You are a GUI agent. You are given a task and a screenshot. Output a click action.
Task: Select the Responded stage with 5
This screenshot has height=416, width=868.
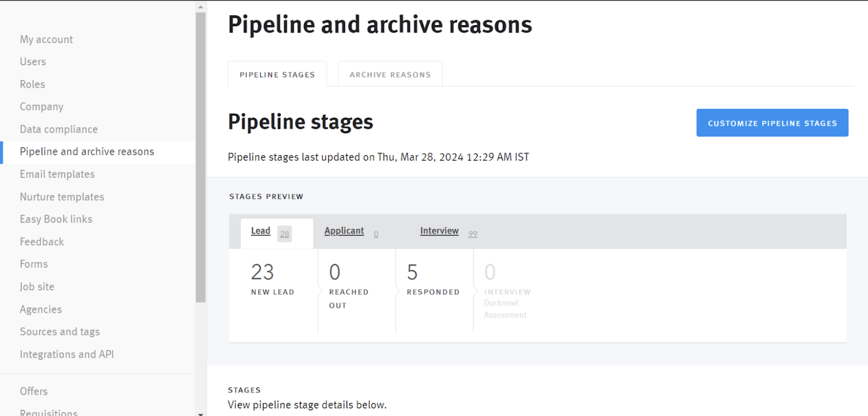click(412, 273)
